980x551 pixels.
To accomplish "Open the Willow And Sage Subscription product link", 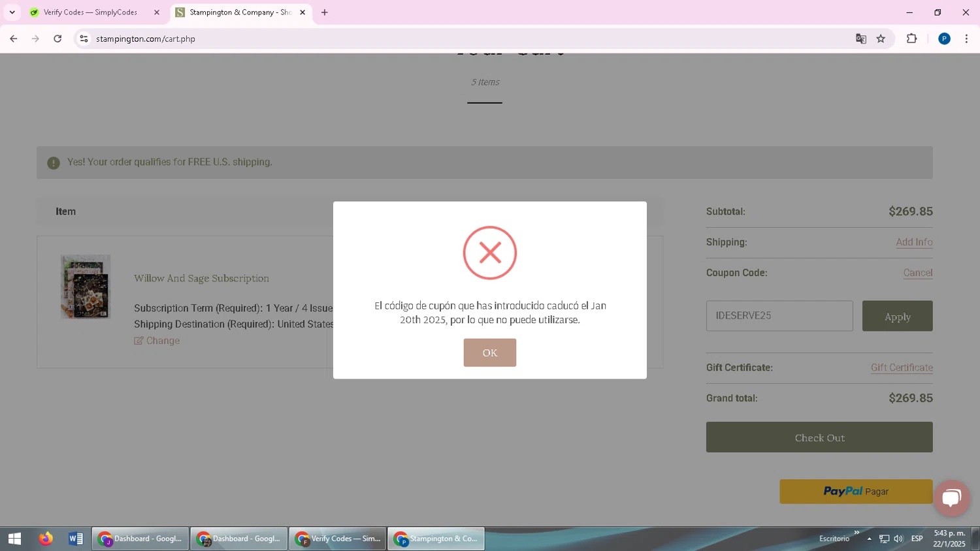I will [201, 278].
